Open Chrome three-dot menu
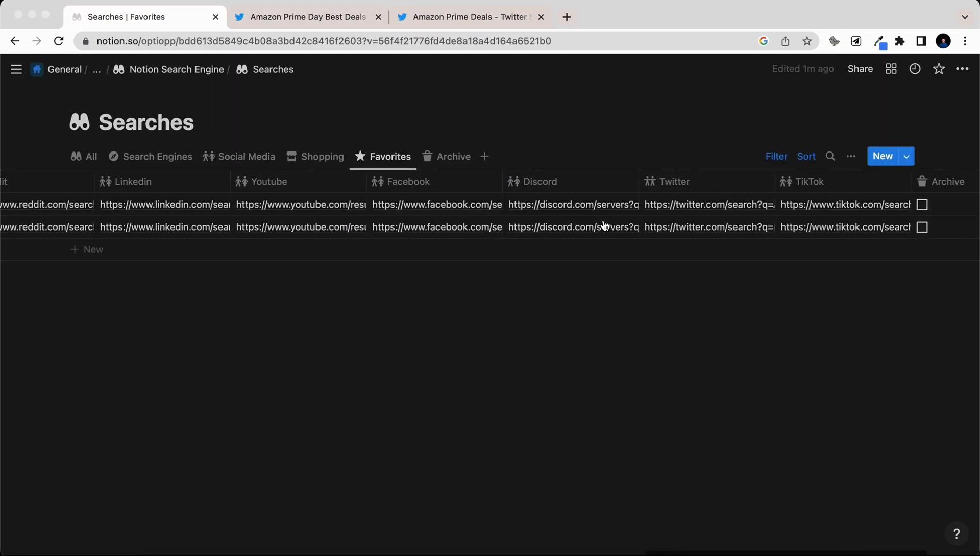 [965, 41]
